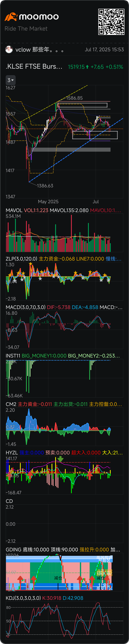The height and width of the screenshot is (644, 129).
Task: Click the 80 level label in KDJ chart
Action: (8, 607)
